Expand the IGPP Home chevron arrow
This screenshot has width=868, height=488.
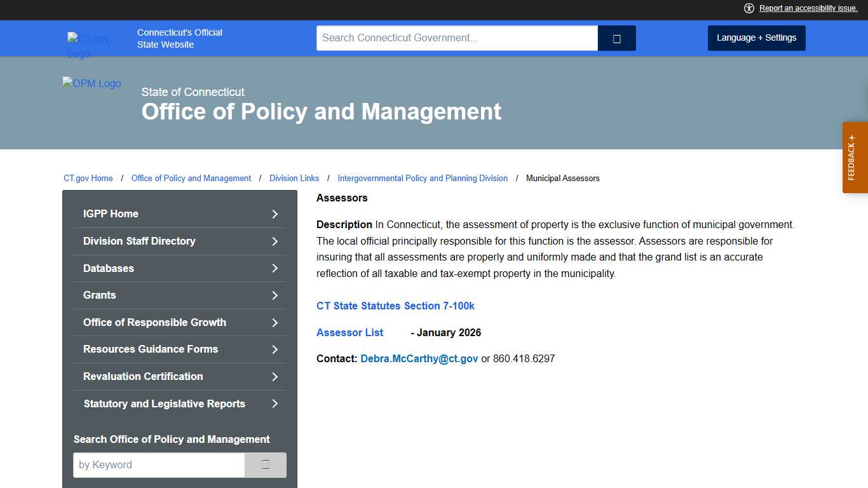pos(275,214)
